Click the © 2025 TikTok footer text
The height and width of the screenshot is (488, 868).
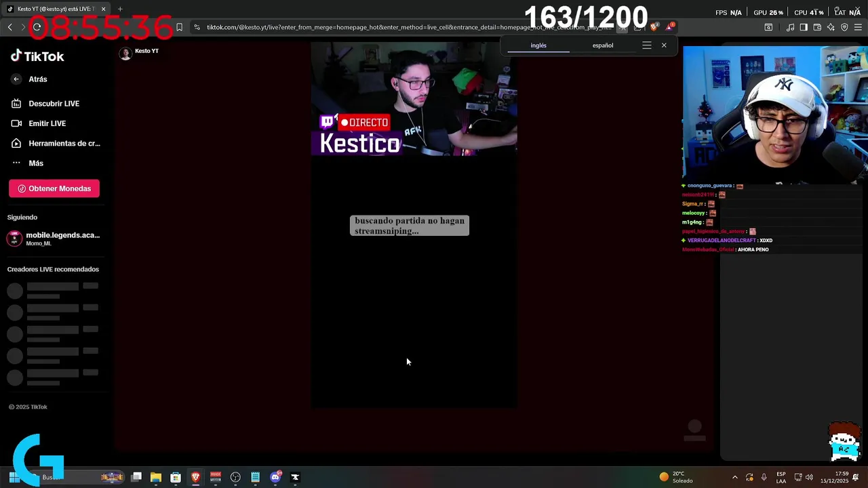tap(28, 407)
